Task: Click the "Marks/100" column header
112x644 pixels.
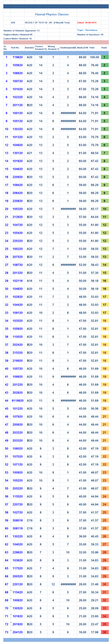Action: pos(83,48)
